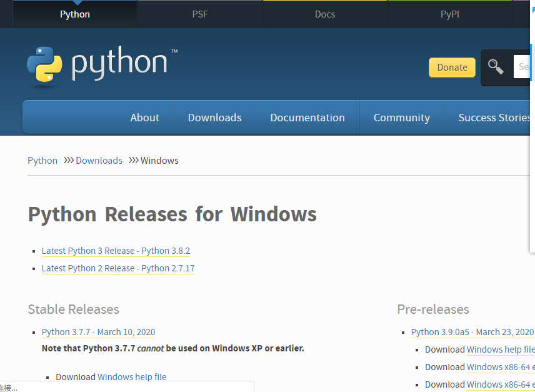Click Windows help file link under Python 3.7.7
The width and height of the screenshot is (535, 392).
(132, 377)
